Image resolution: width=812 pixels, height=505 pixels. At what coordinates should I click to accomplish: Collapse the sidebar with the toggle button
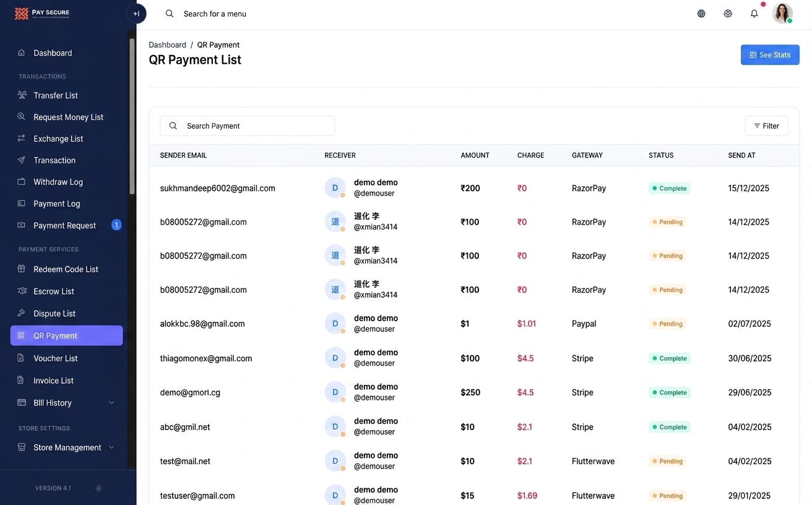136,14
